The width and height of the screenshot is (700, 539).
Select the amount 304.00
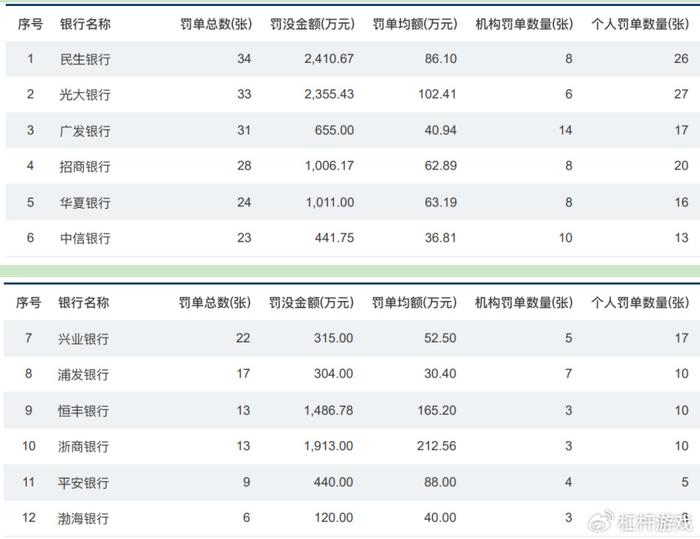tap(333, 373)
